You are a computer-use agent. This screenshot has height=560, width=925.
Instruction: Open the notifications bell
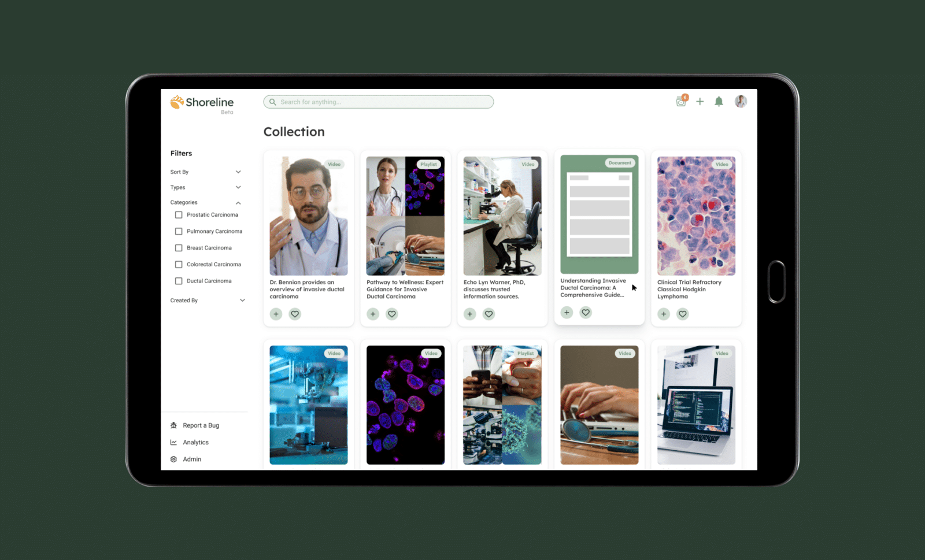pos(719,102)
